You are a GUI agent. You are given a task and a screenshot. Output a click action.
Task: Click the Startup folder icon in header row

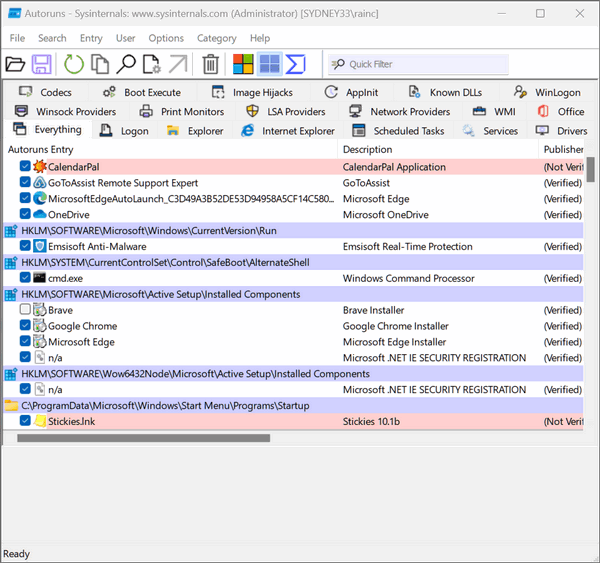11,405
